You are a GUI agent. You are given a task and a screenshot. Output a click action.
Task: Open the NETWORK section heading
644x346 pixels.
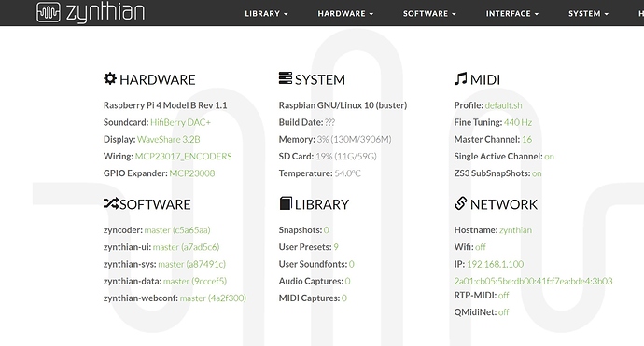(x=504, y=204)
